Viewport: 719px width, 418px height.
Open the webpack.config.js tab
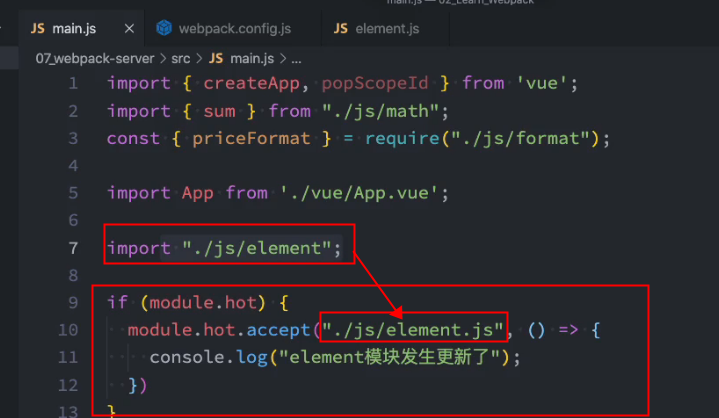coord(234,29)
